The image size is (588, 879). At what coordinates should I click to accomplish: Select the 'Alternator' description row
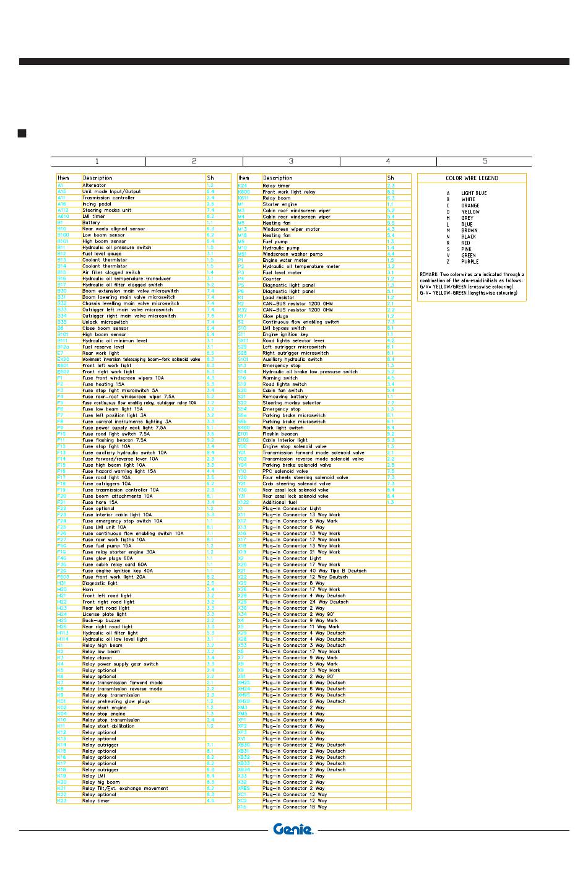pos(144,185)
